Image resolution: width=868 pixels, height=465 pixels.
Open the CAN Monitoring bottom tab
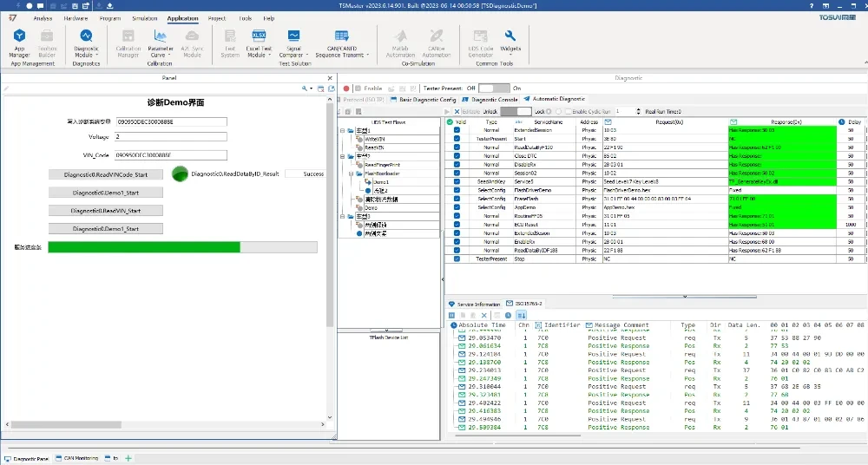(77, 458)
